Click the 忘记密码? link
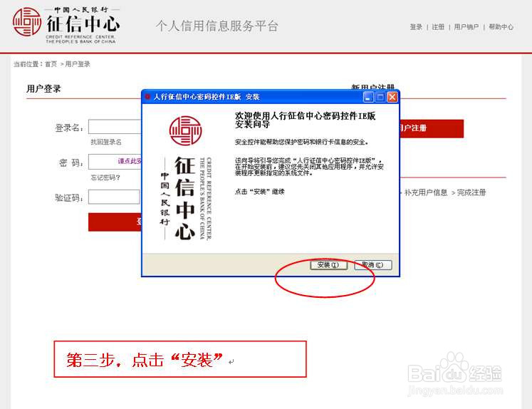The width and height of the screenshot is (532, 409). coord(105,177)
